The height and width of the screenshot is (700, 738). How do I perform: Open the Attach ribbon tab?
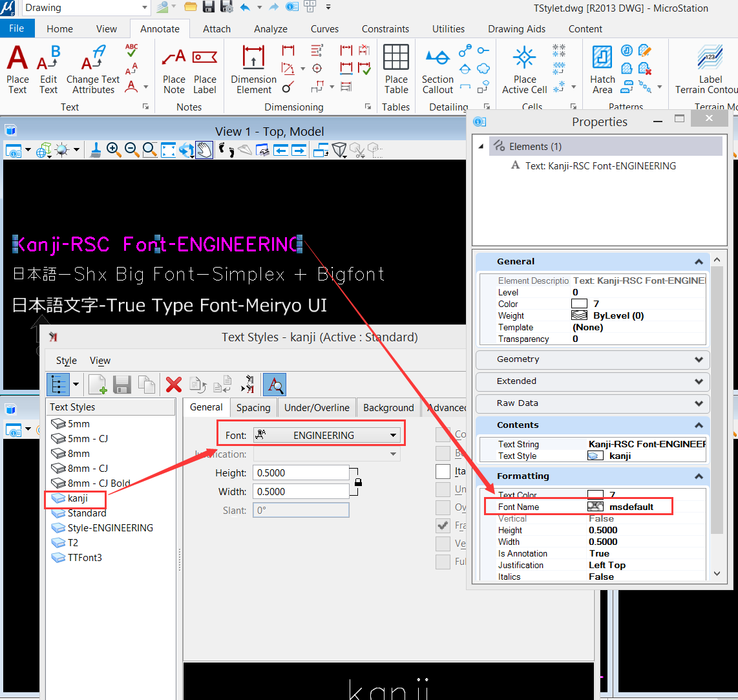pos(216,28)
